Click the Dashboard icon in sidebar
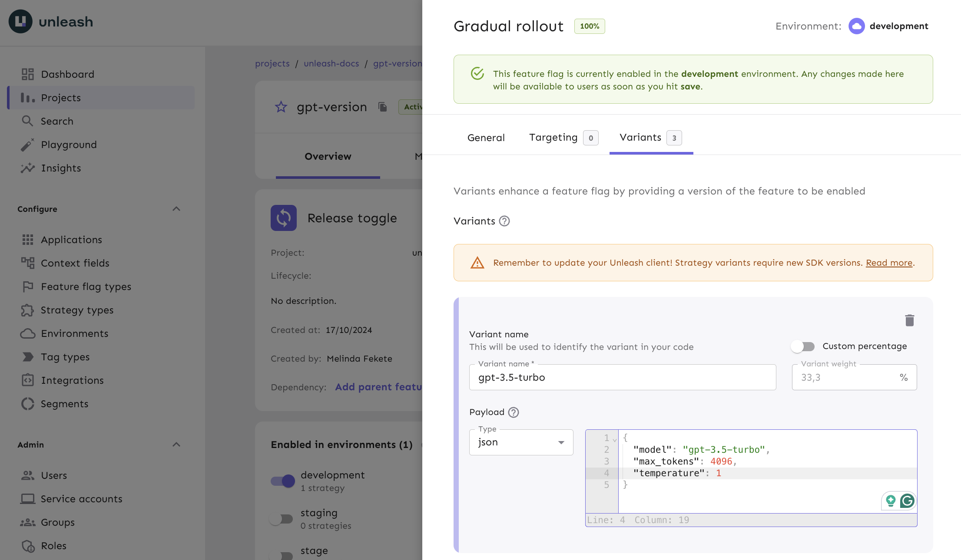961x560 pixels. (27, 74)
